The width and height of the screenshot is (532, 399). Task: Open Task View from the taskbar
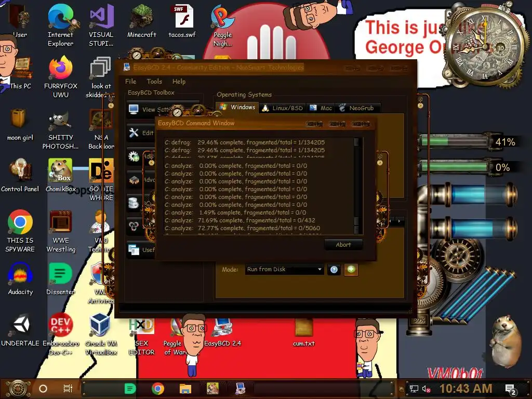(x=68, y=389)
